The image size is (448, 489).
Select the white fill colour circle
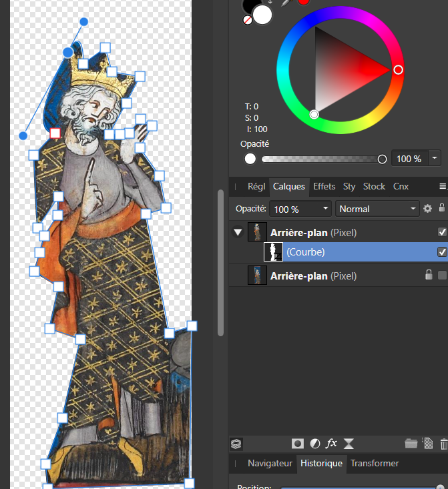262,15
